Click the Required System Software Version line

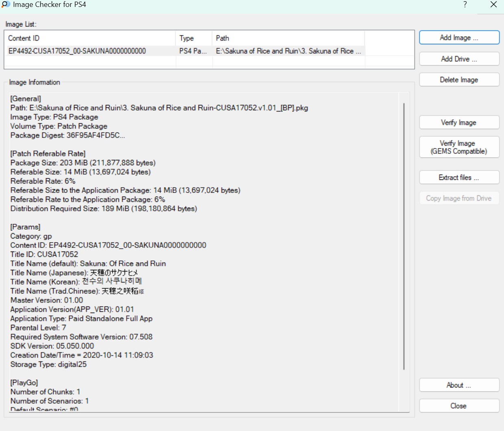pyautogui.click(x=81, y=337)
